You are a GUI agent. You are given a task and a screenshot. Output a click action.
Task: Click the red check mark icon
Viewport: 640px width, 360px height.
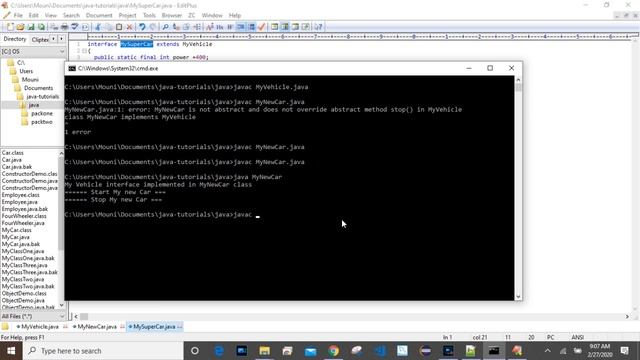coord(262,27)
